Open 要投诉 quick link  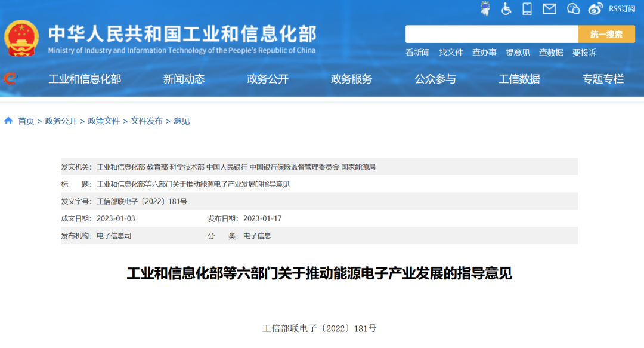pyautogui.click(x=584, y=53)
